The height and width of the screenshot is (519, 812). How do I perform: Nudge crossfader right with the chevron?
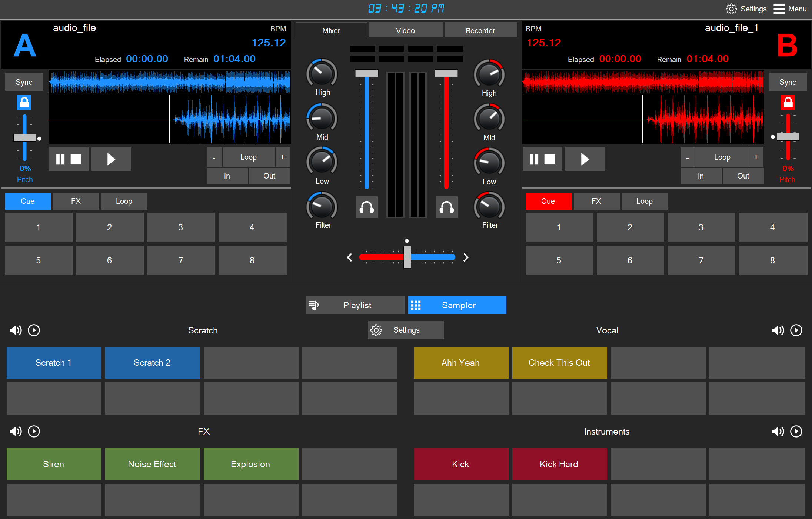(x=466, y=257)
